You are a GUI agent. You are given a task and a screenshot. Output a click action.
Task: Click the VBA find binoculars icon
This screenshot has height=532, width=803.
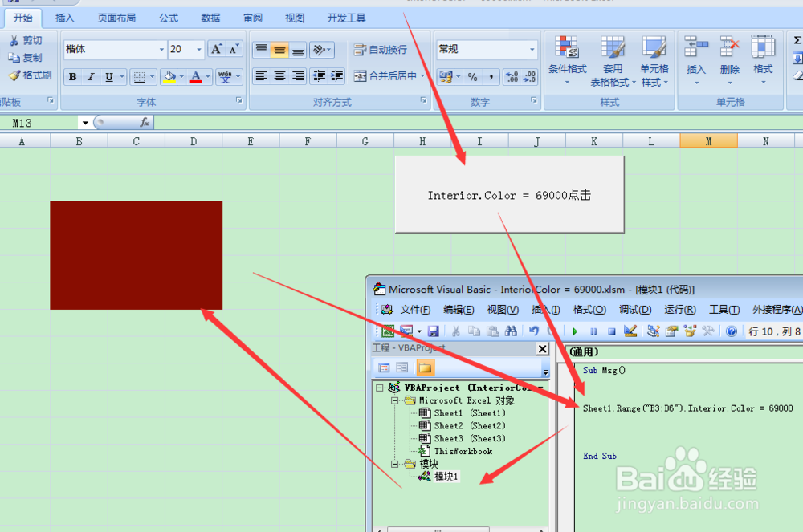pos(511,331)
